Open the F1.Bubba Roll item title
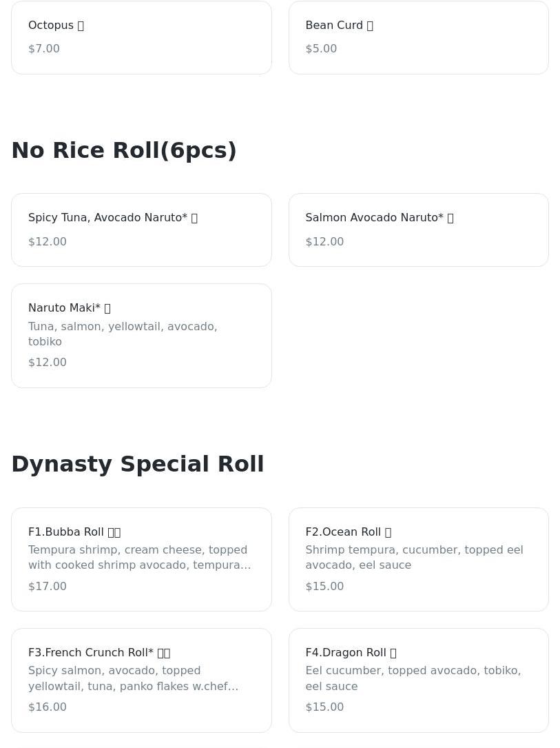The image size is (560, 748). [66, 532]
